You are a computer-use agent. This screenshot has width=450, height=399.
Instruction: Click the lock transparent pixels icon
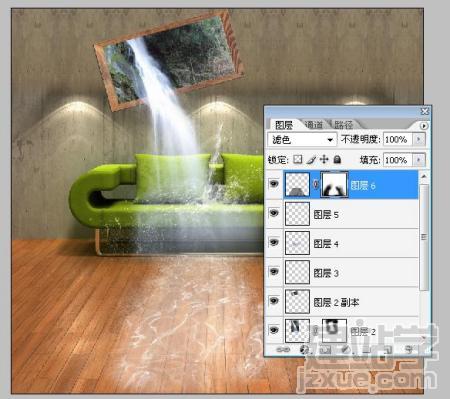tap(298, 160)
